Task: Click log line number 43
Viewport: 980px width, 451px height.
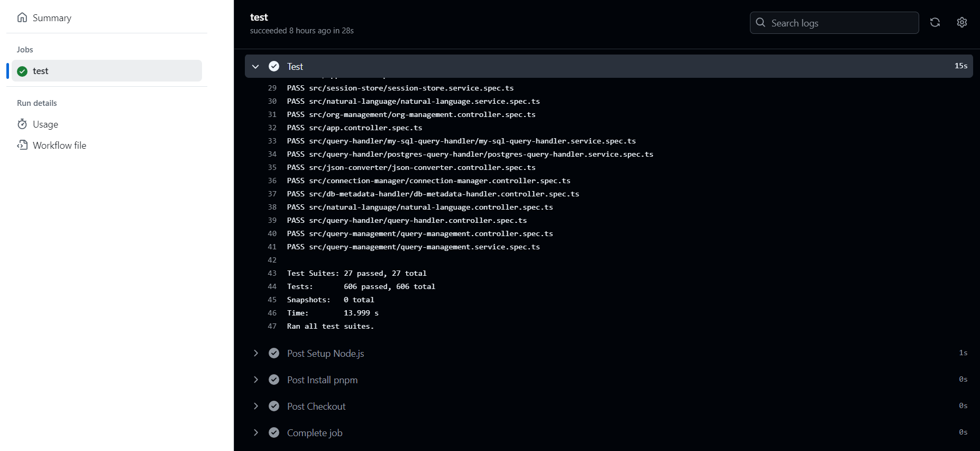Action: tap(272, 273)
